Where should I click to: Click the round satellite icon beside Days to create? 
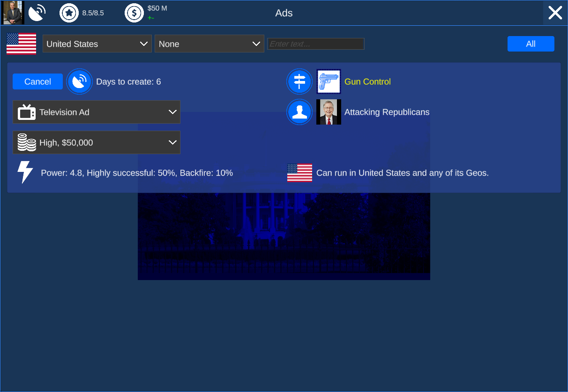[79, 82]
